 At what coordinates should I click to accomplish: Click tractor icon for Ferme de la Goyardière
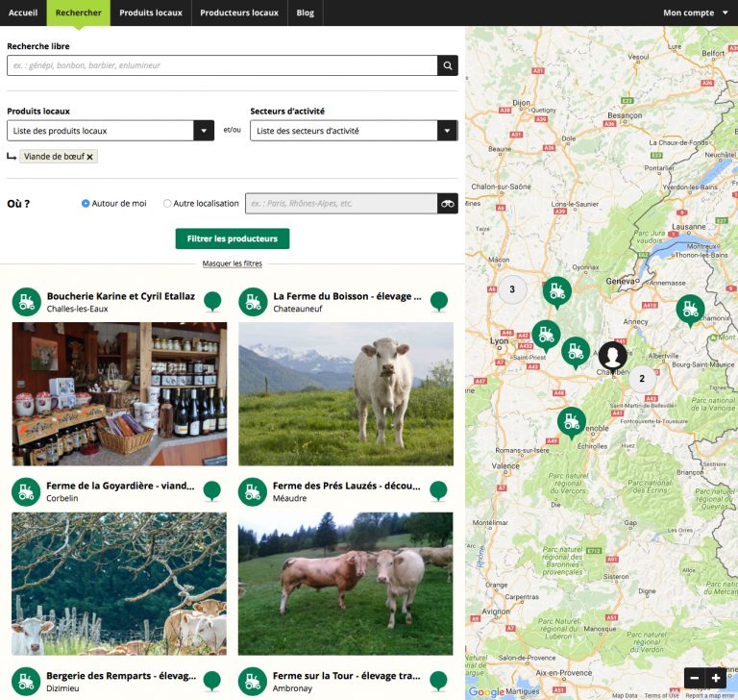pos(26,491)
